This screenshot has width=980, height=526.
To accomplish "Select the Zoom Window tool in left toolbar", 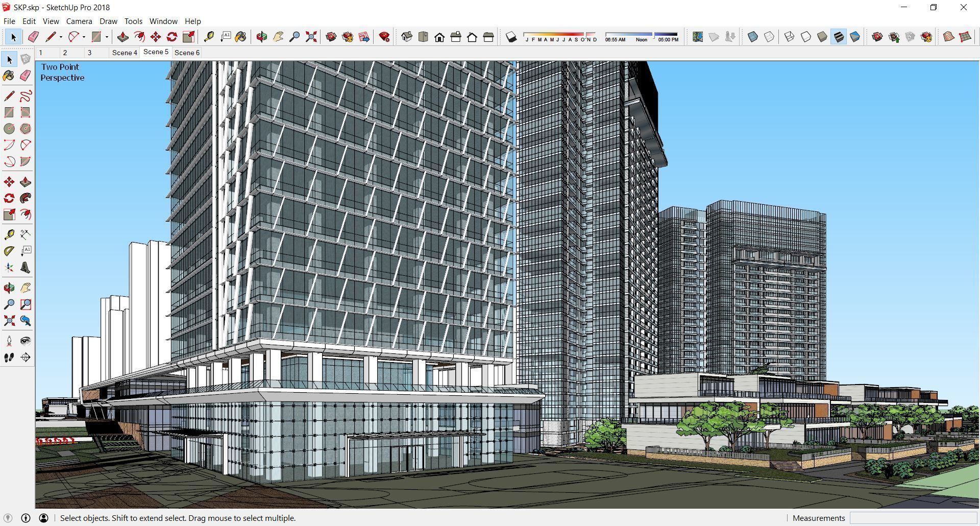I will pyautogui.click(x=26, y=304).
